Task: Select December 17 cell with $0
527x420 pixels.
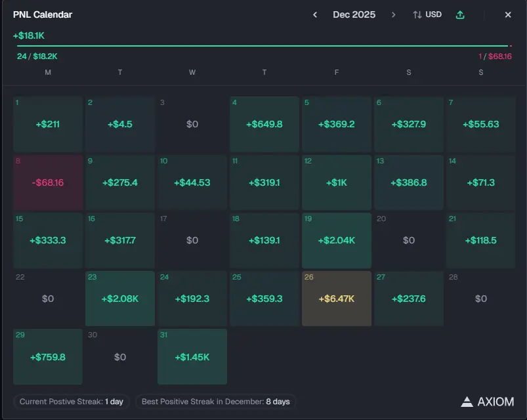Action: pyautogui.click(x=192, y=240)
